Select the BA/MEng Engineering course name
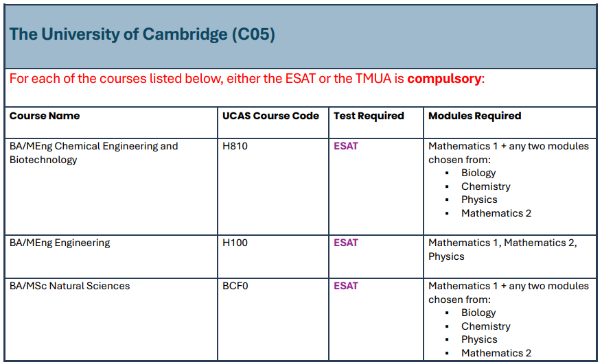 tap(60, 243)
